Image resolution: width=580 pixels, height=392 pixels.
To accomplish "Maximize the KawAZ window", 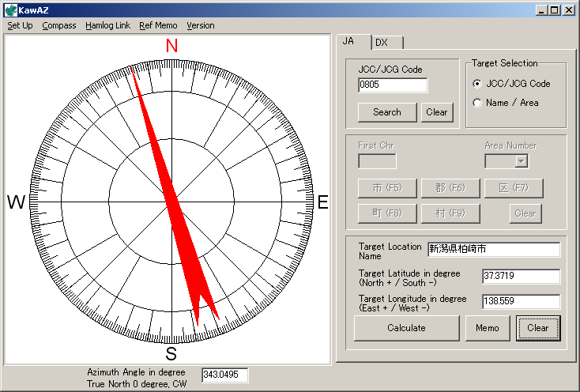I will 555,10.
